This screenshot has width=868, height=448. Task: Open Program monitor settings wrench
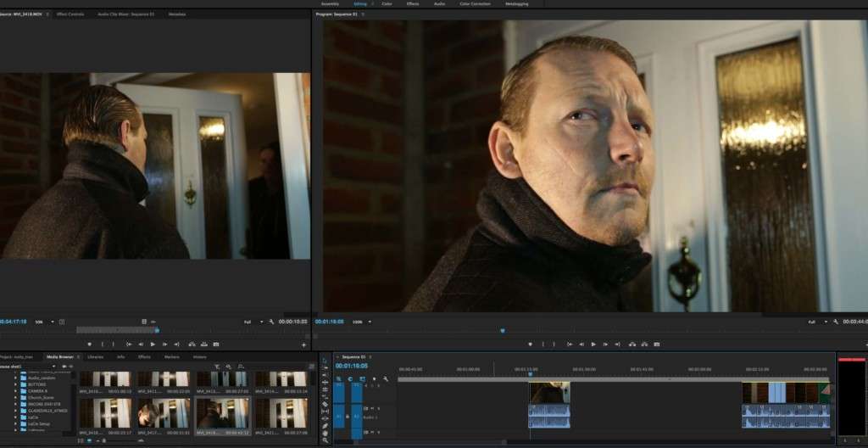pyautogui.click(x=835, y=322)
